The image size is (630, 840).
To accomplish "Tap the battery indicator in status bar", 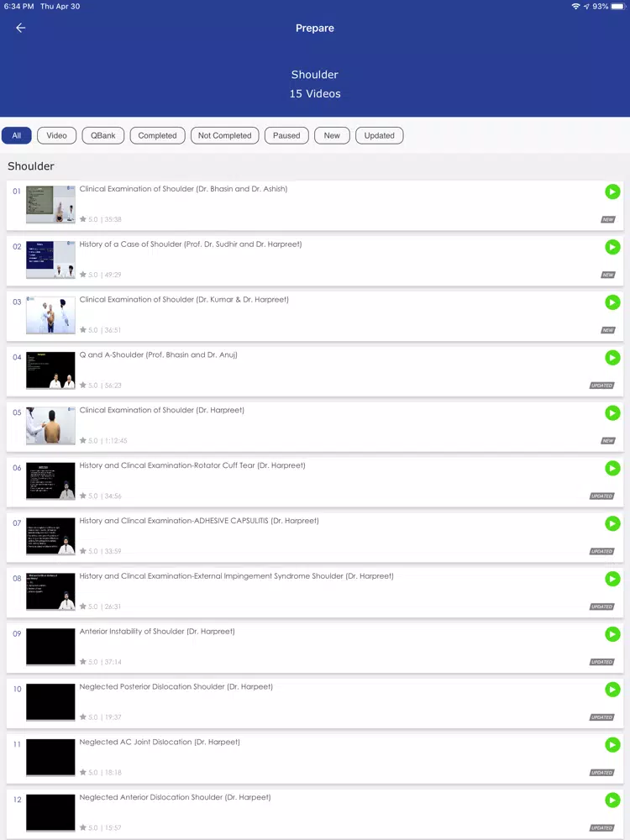I will 618,7.
